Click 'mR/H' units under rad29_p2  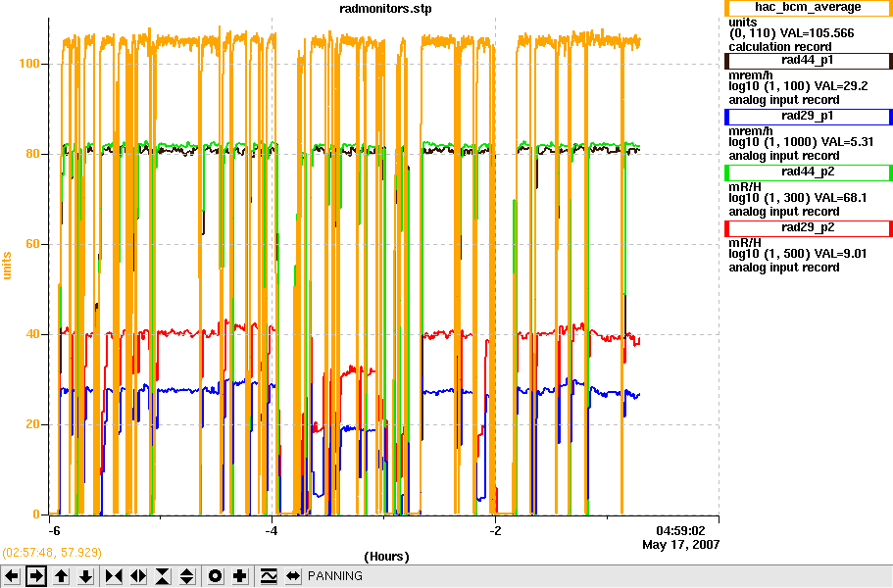(745, 243)
